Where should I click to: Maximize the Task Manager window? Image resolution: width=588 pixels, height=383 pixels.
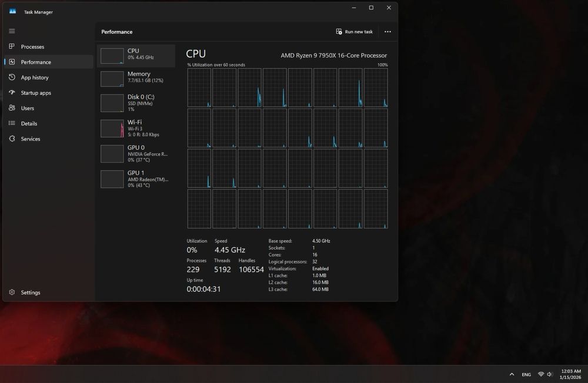pos(371,8)
